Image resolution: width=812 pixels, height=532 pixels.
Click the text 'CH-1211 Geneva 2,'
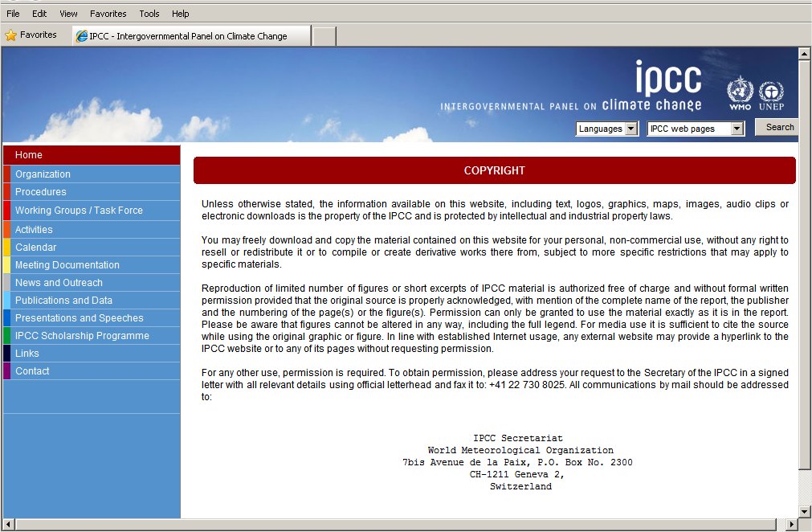point(516,474)
